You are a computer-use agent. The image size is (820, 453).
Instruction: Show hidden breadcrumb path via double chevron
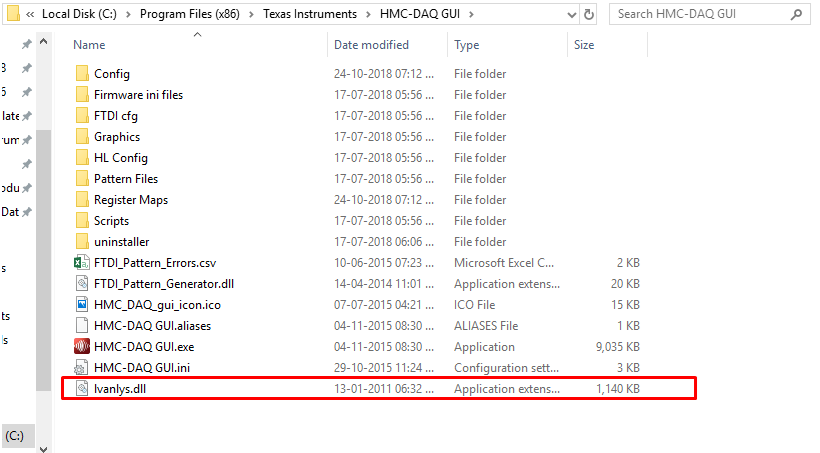pos(30,14)
